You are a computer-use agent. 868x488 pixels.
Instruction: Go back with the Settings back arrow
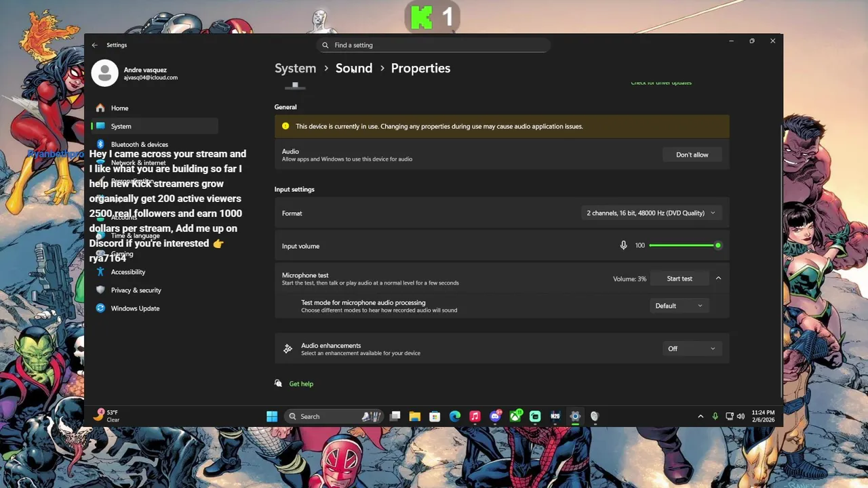(x=95, y=45)
